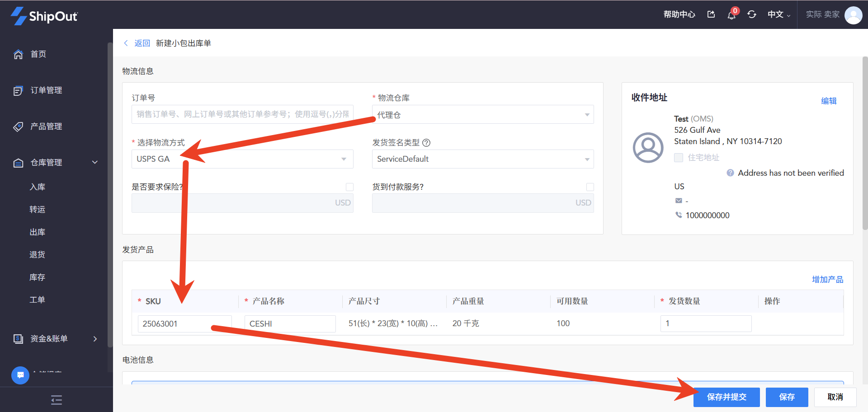
Task: Click the phone icon beside 1000000000
Action: (x=679, y=215)
